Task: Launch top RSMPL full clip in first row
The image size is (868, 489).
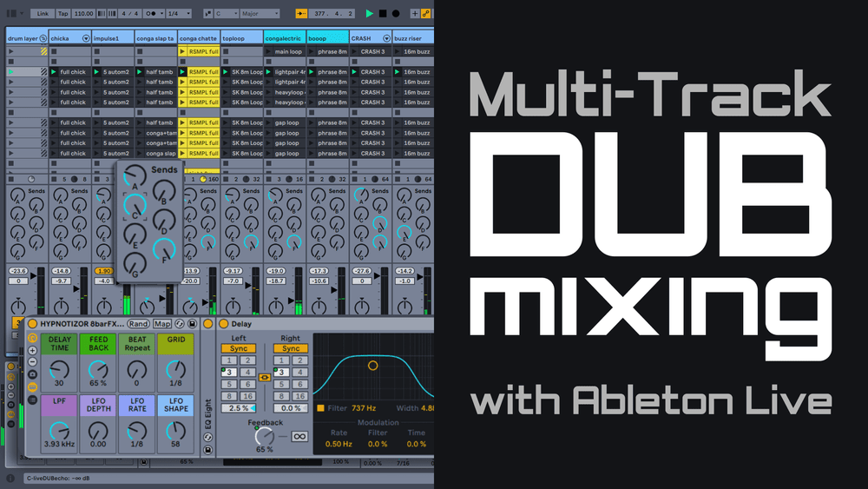Action: (182, 51)
